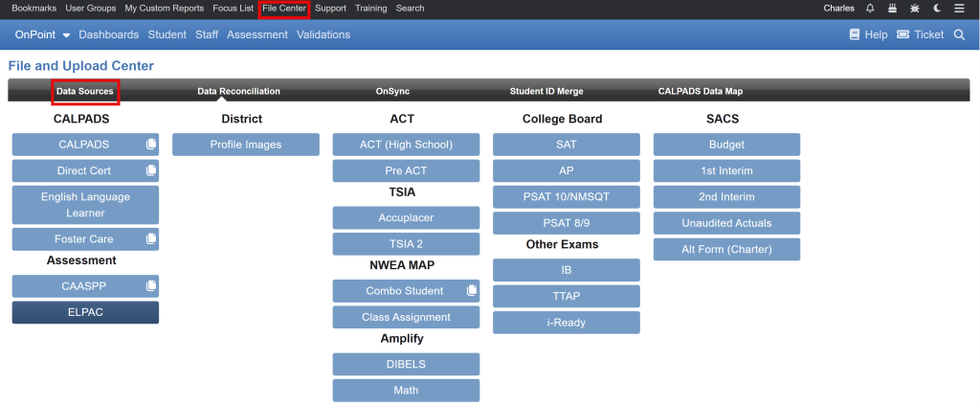Click the CAASPP button
The height and width of the screenshot is (405, 980).
pos(85,286)
